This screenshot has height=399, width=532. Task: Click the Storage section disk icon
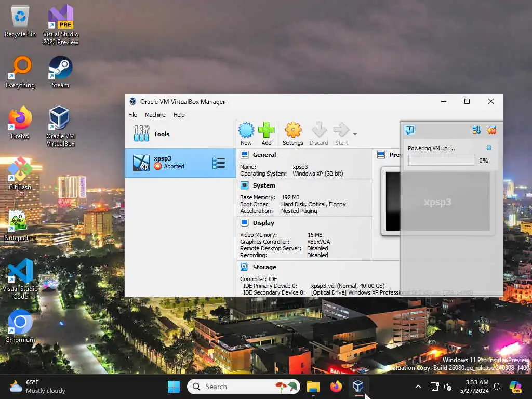tap(244, 267)
